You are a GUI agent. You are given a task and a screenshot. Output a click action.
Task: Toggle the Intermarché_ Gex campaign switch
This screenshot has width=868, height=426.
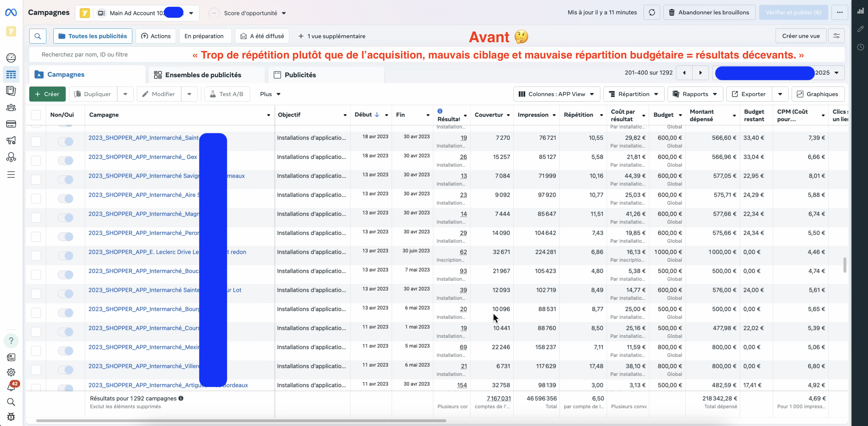pyautogui.click(x=65, y=160)
